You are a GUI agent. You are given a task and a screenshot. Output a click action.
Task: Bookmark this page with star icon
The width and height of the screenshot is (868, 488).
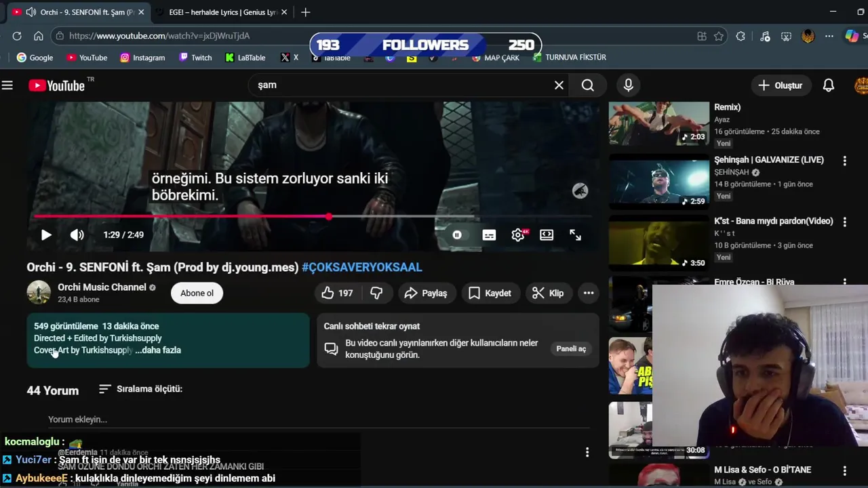[719, 36]
